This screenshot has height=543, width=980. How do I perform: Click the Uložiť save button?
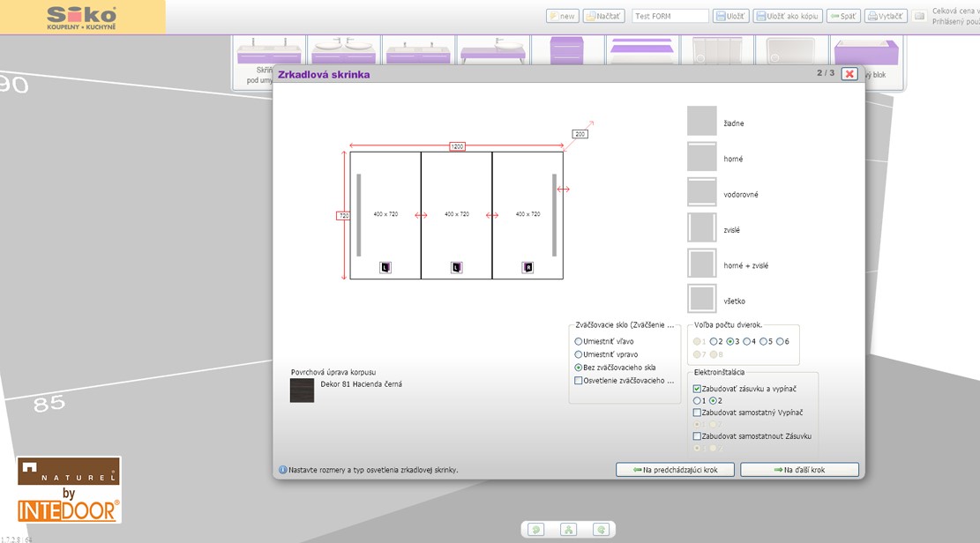(730, 16)
